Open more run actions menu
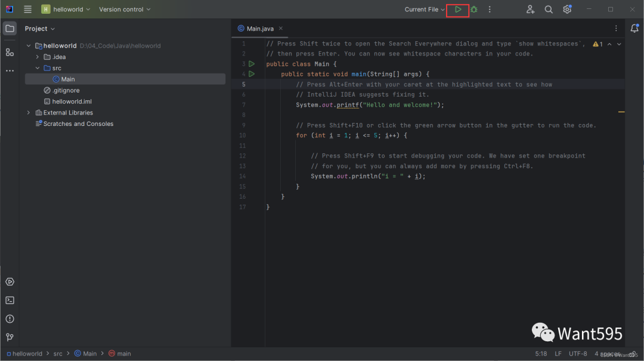 (490, 9)
